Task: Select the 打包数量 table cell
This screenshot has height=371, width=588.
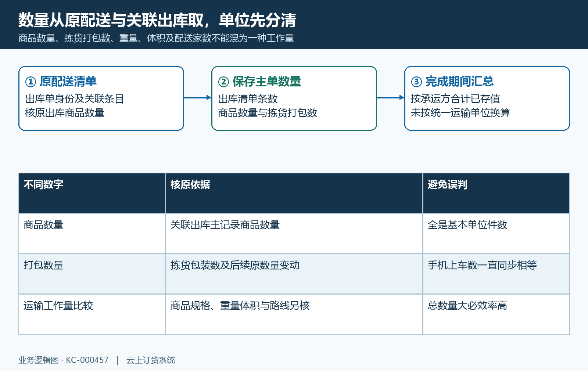Action: click(x=92, y=274)
